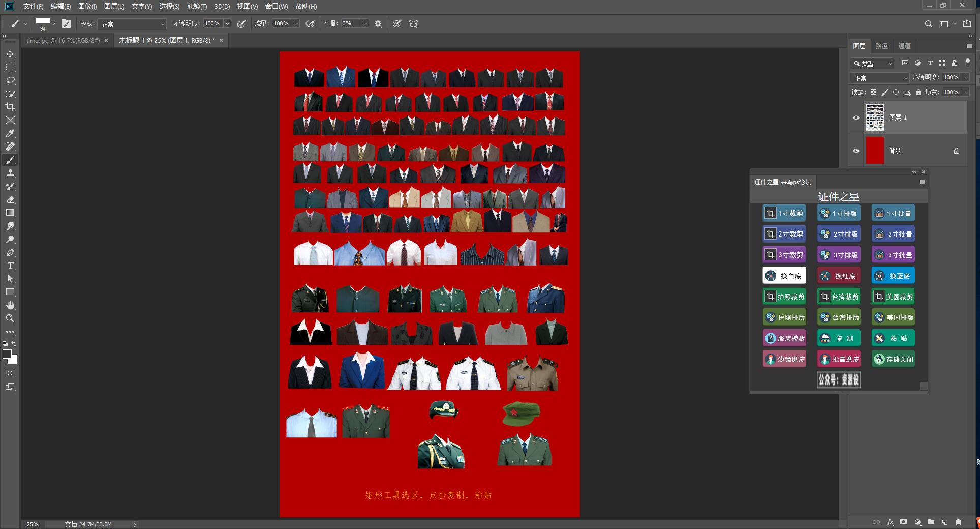Select the Lasso tool
Image resolution: width=980 pixels, height=529 pixels.
click(x=10, y=80)
